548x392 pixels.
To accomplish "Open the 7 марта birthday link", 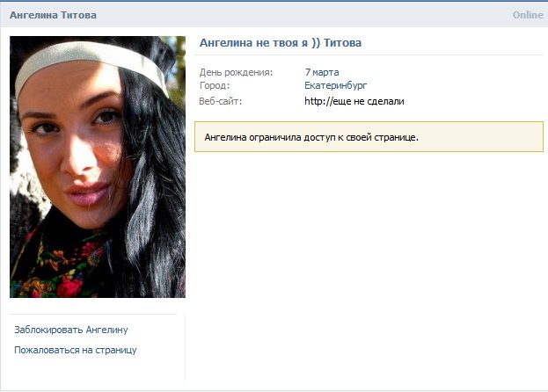I will click(x=322, y=72).
